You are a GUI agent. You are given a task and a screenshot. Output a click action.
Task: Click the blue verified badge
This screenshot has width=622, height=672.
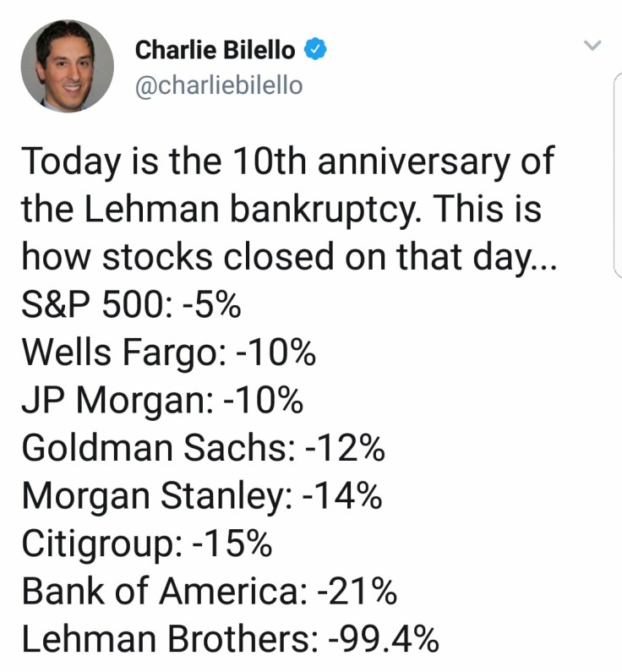tap(316, 51)
